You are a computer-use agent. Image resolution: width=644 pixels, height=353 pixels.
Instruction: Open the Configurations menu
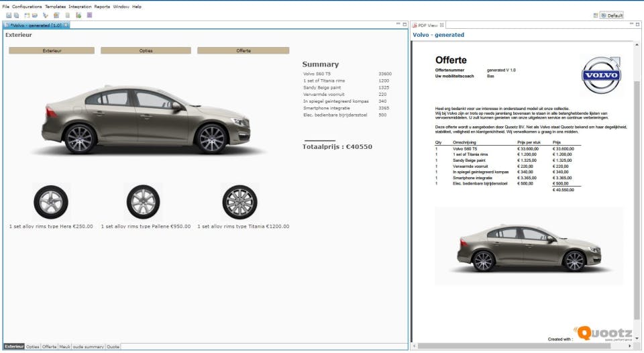[27, 6]
